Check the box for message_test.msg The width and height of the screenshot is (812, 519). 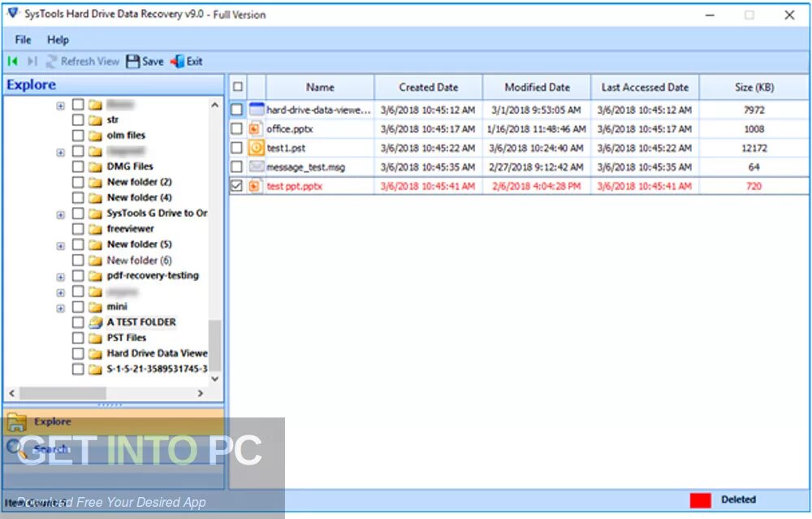[x=236, y=167]
